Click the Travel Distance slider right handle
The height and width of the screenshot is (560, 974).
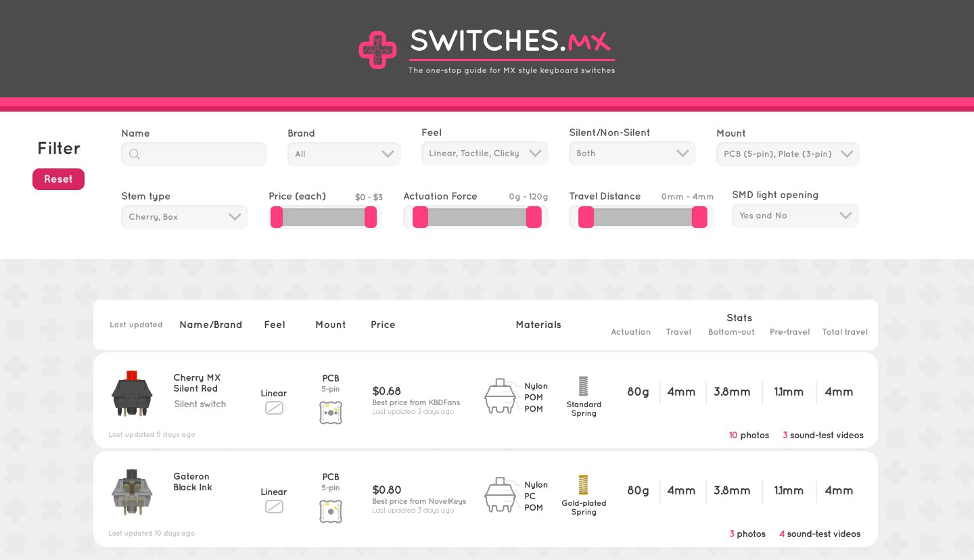[x=699, y=217]
